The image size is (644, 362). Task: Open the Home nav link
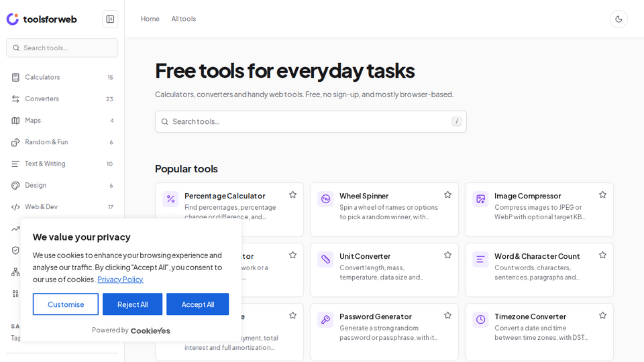point(150,19)
